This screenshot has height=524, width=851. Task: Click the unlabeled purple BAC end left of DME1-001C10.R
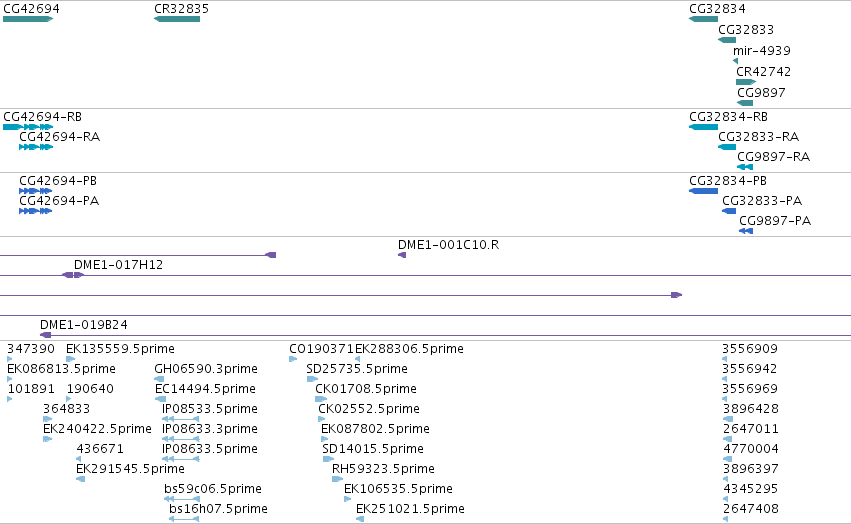point(270,255)
